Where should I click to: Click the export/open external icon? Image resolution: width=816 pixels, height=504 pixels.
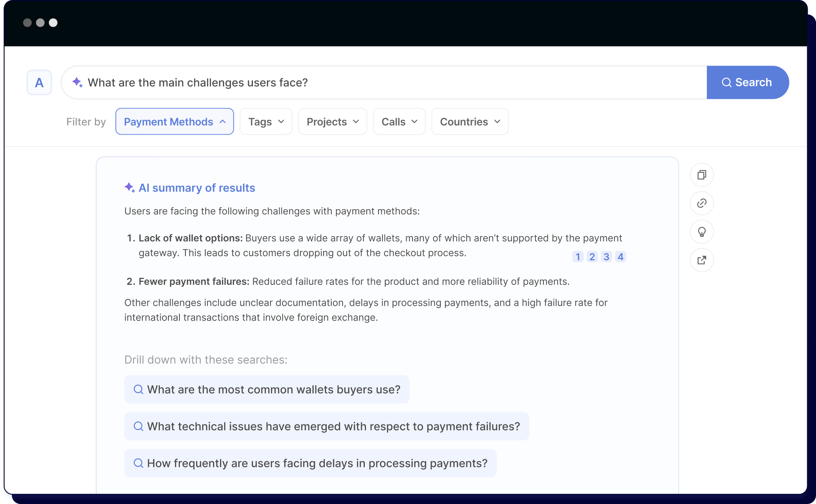point(702,260)
